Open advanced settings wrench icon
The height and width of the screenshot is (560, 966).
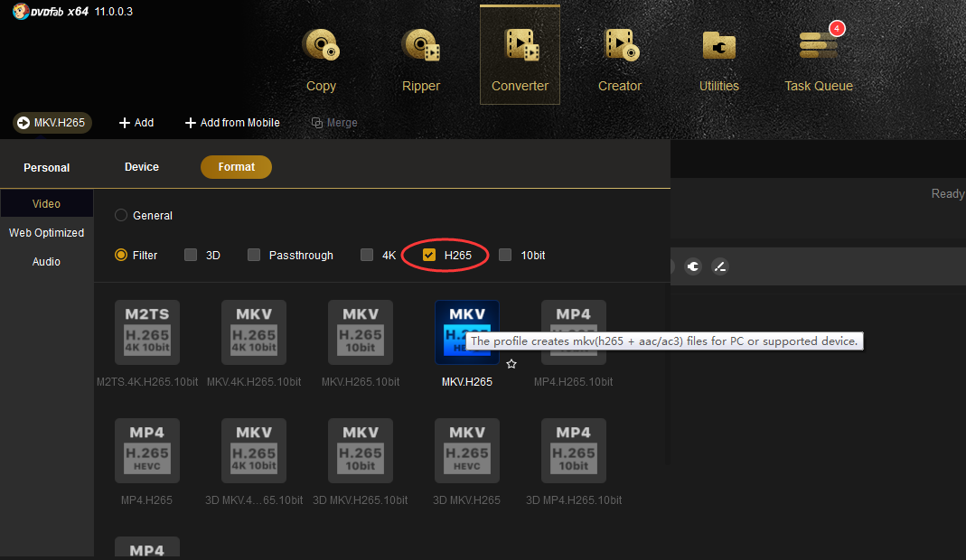(x=693, y=266)
